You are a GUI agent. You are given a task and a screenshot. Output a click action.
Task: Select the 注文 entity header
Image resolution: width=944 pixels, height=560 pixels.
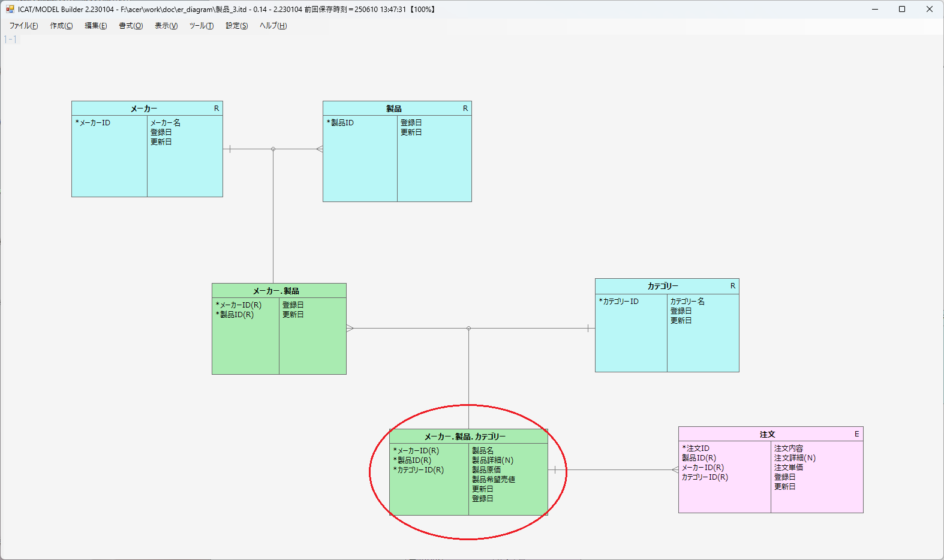click(767, 434)
